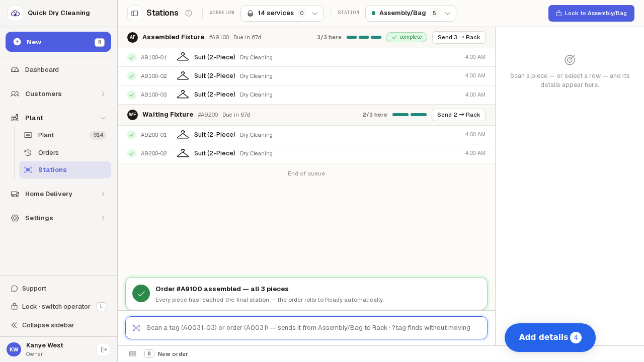Focus the scan tag or order input field

[x=306, y=328]
